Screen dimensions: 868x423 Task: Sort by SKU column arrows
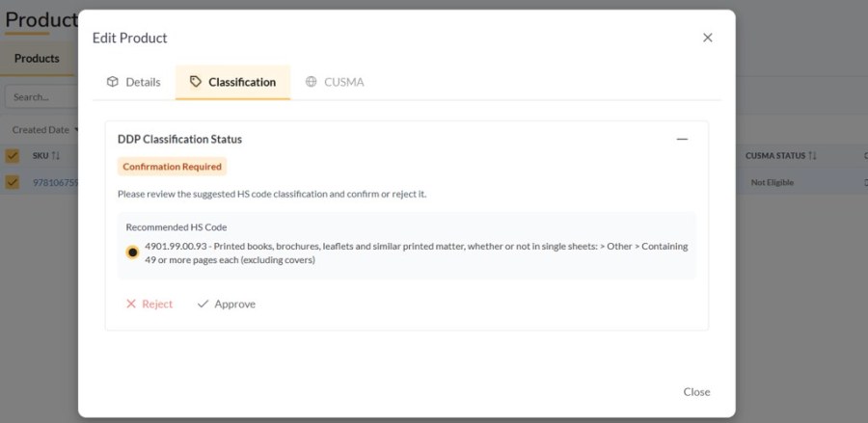coord(55,156)
